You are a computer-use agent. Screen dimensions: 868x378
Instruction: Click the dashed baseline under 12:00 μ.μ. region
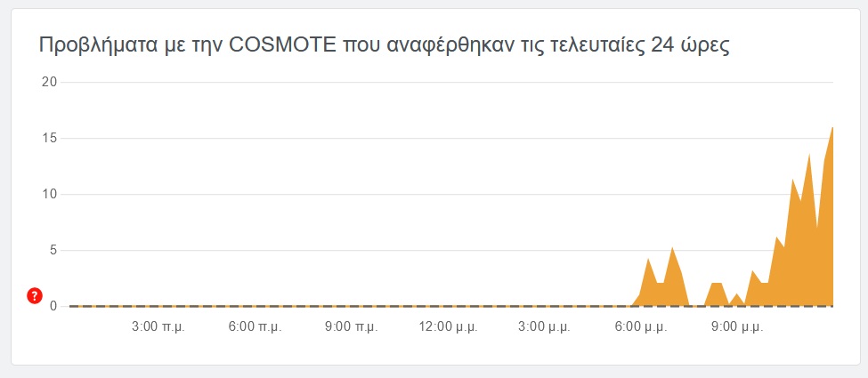point(449,306)
